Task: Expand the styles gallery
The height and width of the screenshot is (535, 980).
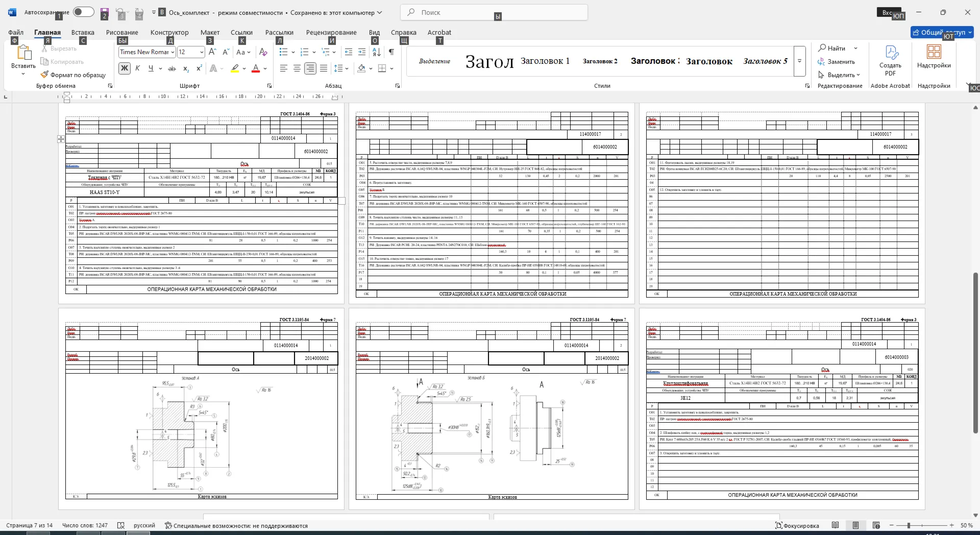Action: pyautogui.click(x=800, y=61)
